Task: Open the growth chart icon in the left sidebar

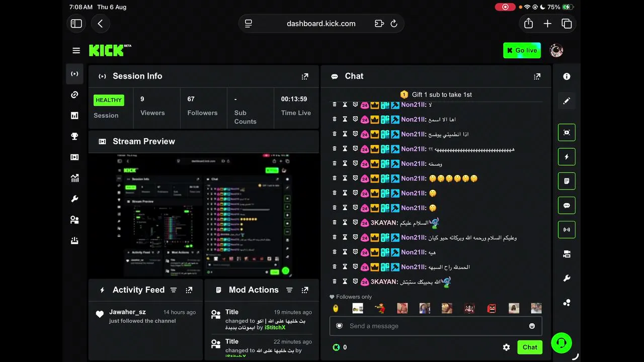Action: coord(74,178)
